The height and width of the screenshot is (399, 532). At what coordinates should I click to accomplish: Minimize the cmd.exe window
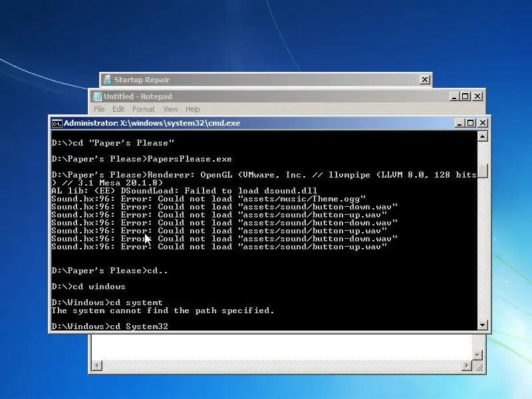(x=460, y=123)
